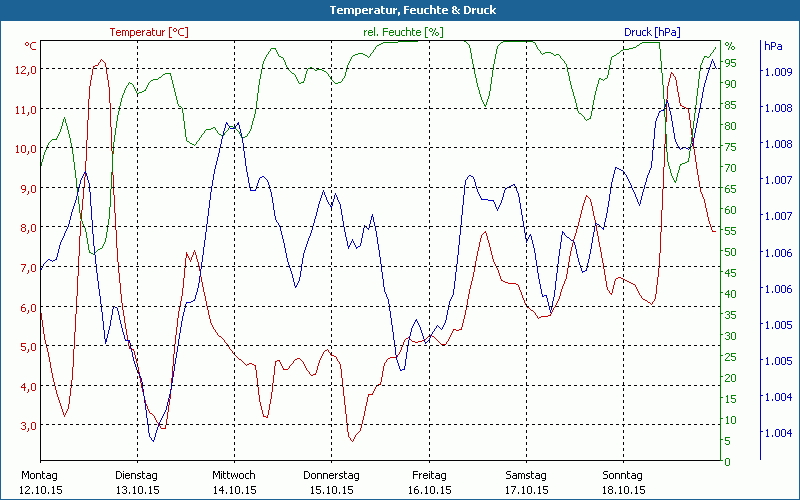The width and height of the screenshot is (800, 500).
Task: Select the date label 18.10.15
Action: (622, 490)
